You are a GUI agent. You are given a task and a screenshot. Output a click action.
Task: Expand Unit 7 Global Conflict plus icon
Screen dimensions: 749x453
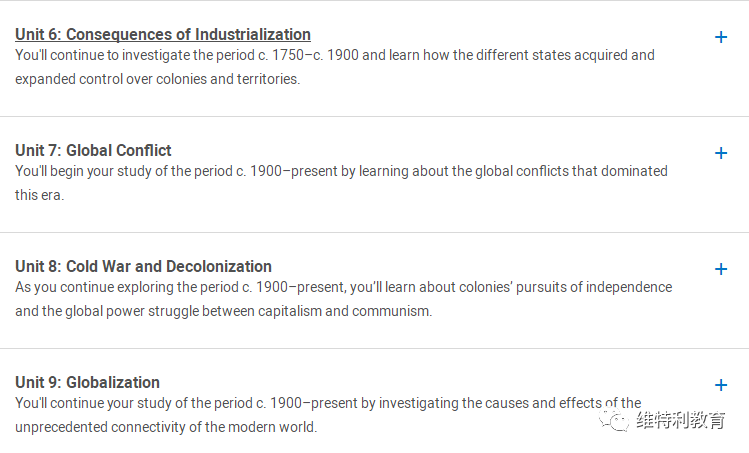721,153
